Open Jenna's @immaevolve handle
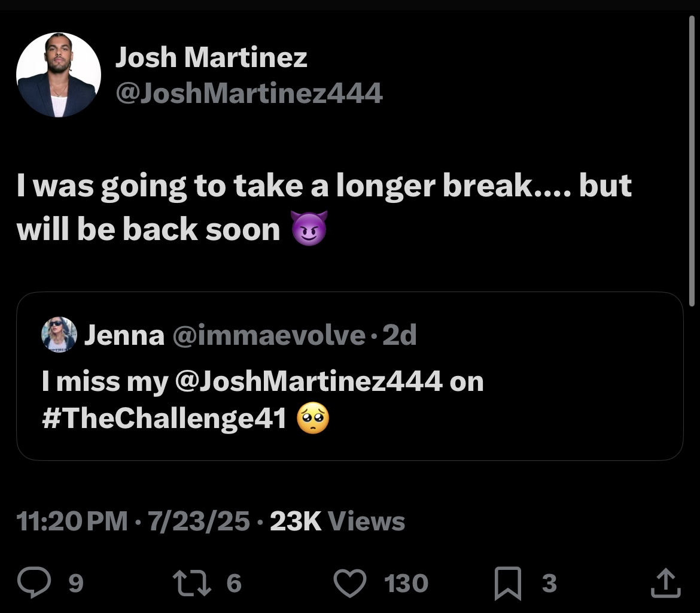700x613 pixels. click(269, 335)
